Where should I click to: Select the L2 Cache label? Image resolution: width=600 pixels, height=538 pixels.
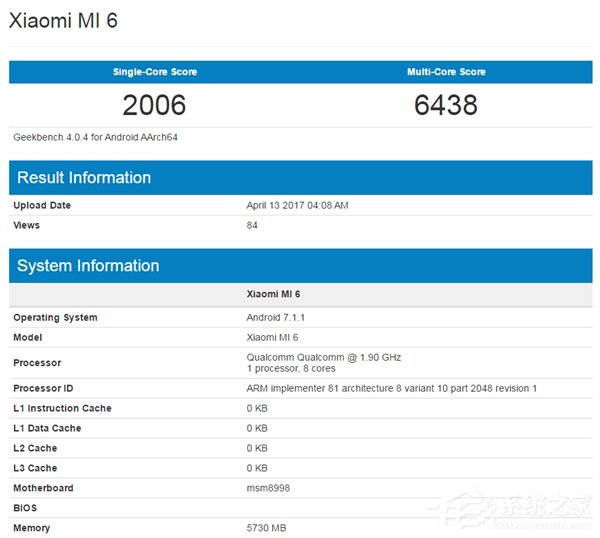(x=35, y=448)
